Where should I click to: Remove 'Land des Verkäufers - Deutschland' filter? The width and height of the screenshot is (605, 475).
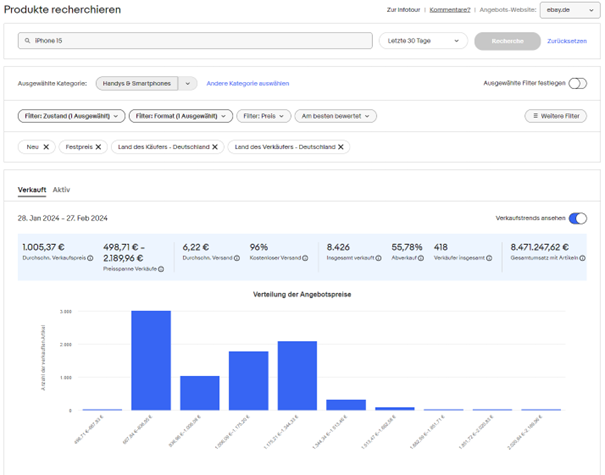[341, 147]
